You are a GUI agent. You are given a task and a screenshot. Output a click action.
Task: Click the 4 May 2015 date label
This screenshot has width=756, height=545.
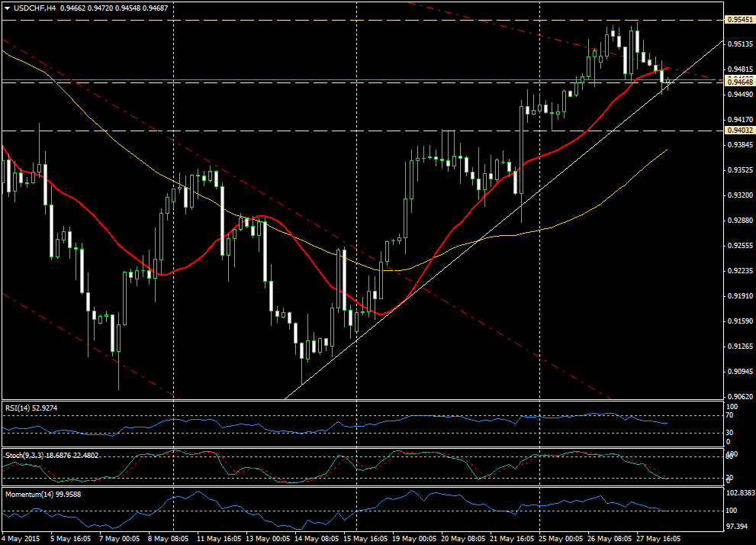[23, 538]
